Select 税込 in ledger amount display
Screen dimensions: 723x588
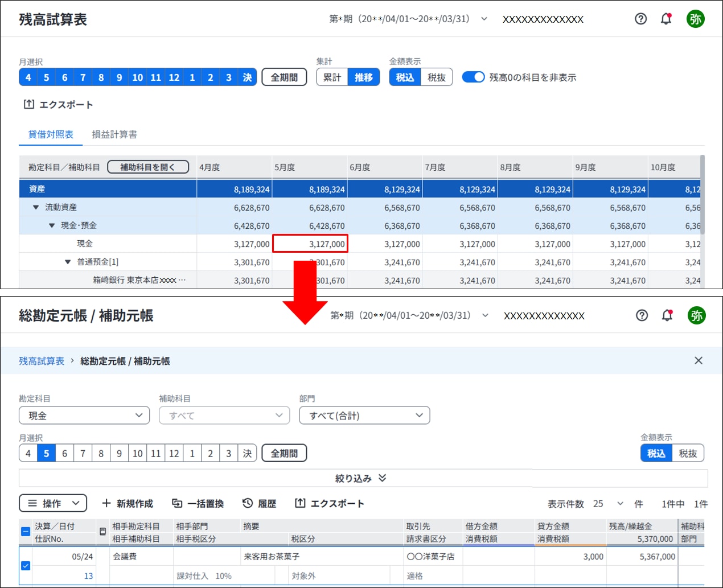(656, 453)
